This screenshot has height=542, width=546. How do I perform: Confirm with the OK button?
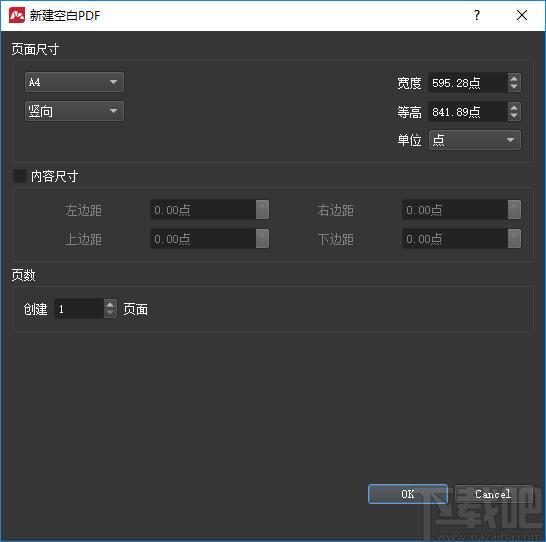pos(408,494)
